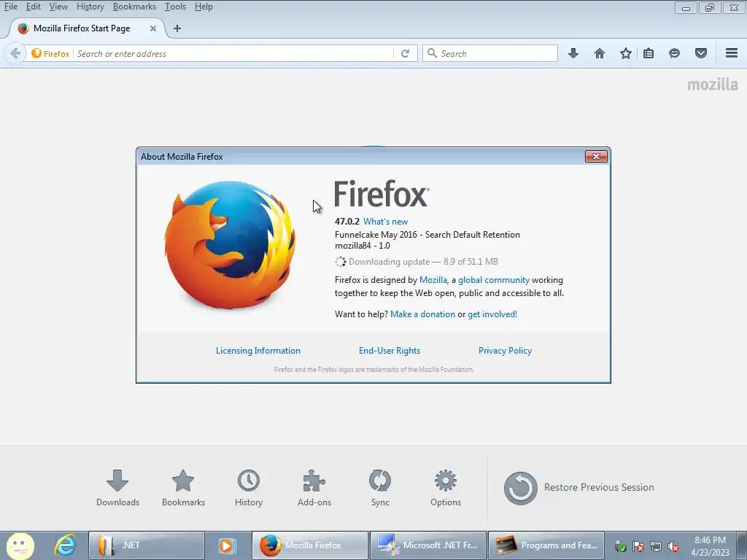Viewport: 747px width, 560px height.
Task: Click Make a donation link
Action: [x=422, y=314]
